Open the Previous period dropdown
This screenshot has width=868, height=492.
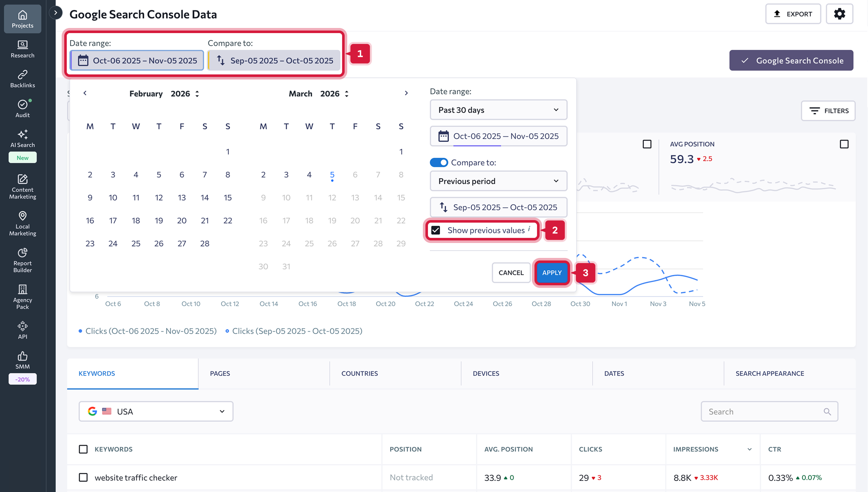click(499, 181)
